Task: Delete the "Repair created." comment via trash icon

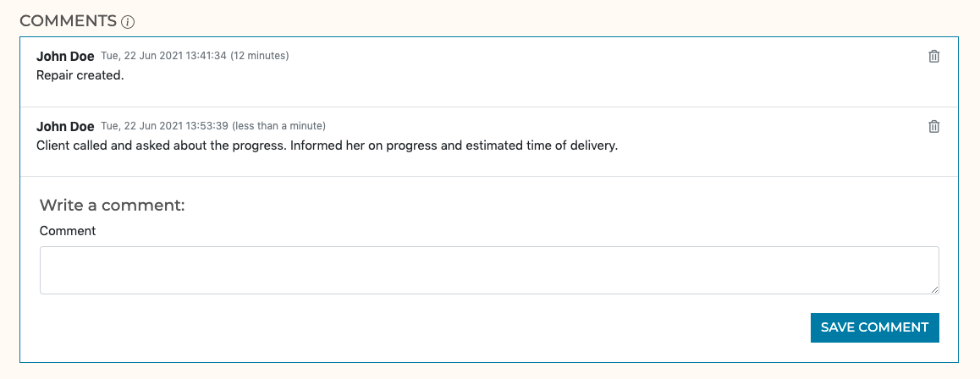Action: 934,57
